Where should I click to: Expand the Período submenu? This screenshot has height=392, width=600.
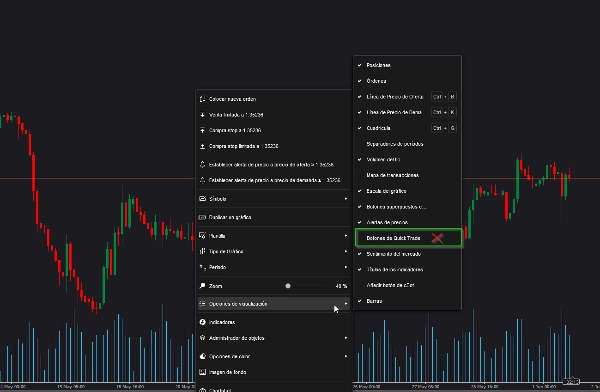[274, 267]
